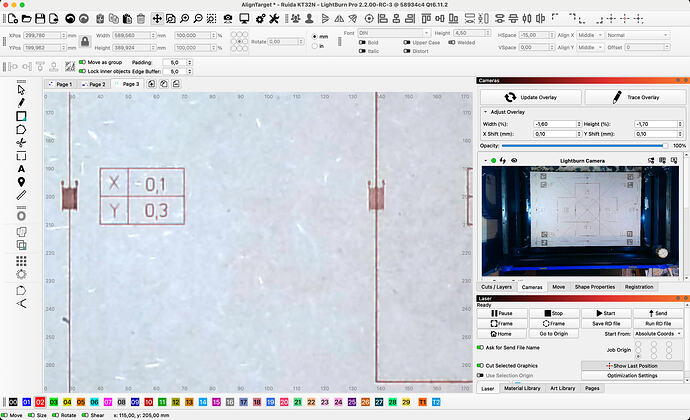Select the mm units radio button
690x420 pixels.
click(x=315, y=37)
